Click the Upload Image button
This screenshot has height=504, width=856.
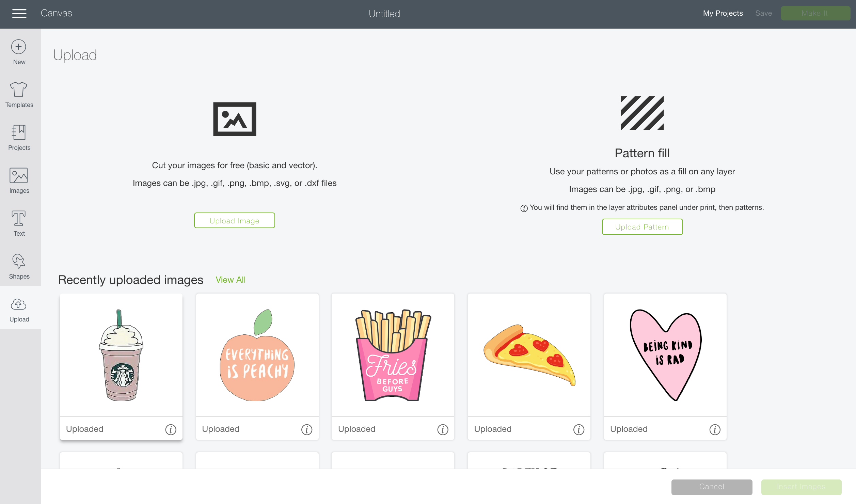point(234,220)
